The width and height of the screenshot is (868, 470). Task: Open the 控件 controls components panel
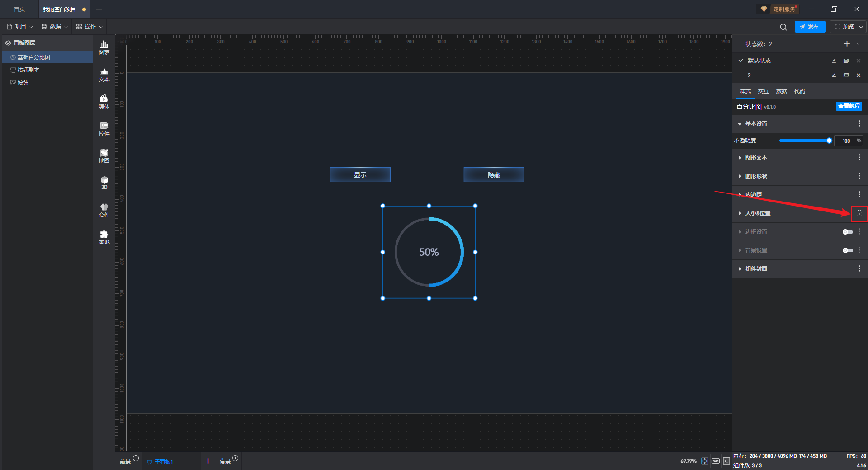click(x=104, y=129)
